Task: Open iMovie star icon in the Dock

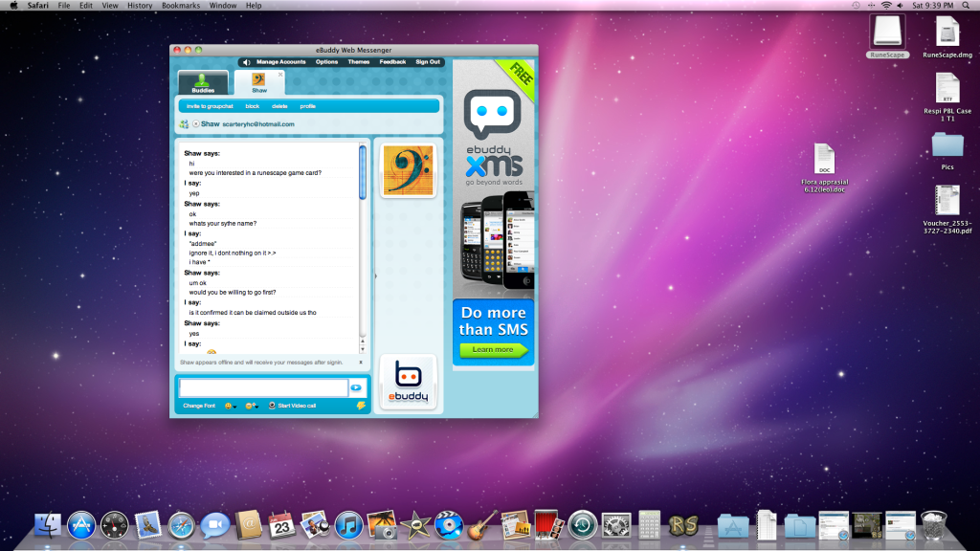Action: click(415, 525)
